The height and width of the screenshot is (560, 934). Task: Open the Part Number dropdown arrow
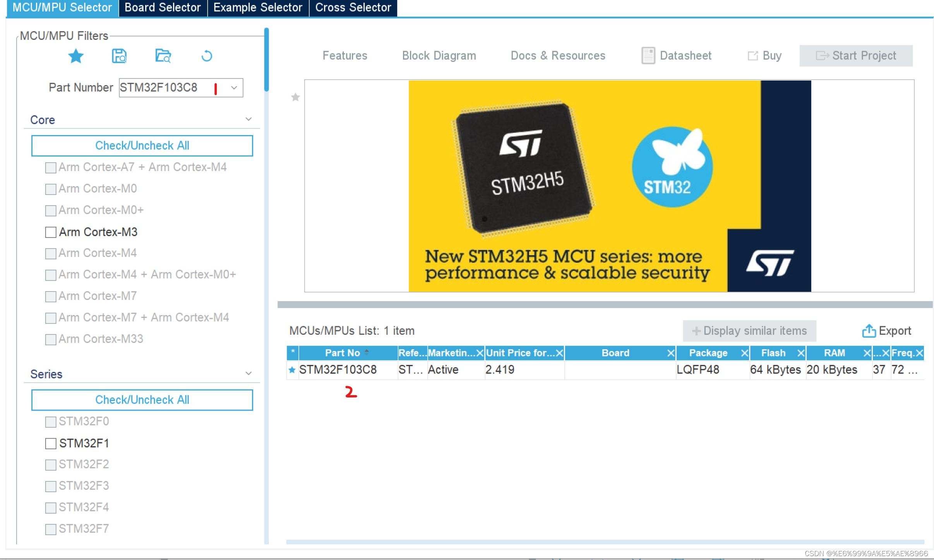coord(234,88)
